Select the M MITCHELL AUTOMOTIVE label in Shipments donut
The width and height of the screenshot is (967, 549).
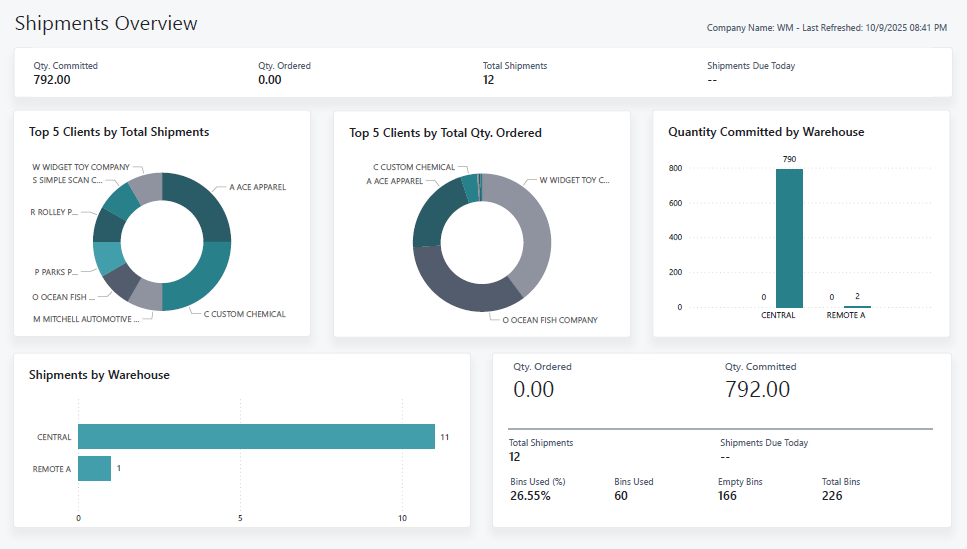point(85,319)
